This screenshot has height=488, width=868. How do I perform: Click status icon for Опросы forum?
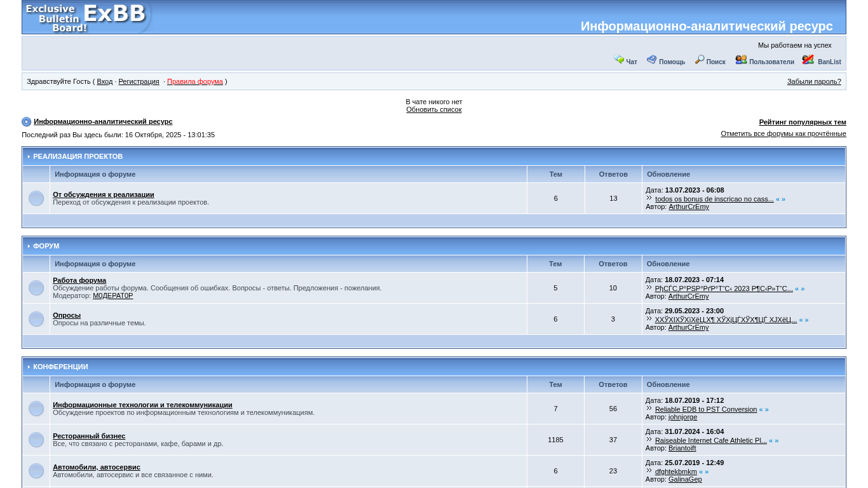pyautogui.click(x=36, y=319)
